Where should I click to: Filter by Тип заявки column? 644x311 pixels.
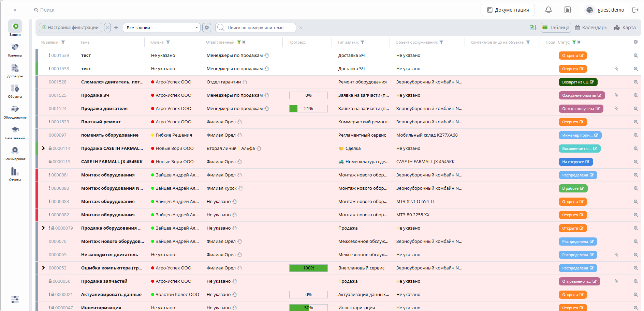coord(363,43)
